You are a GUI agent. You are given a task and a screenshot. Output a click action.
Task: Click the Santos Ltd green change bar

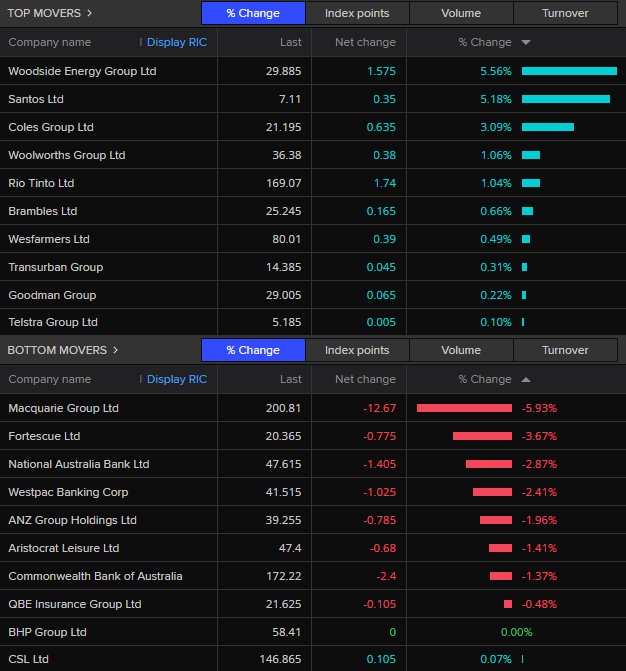[565, 99]
